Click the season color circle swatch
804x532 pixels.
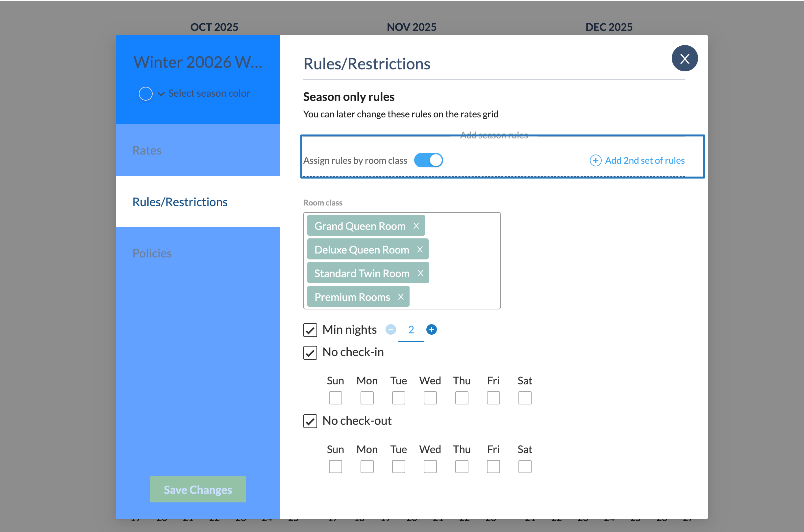click(x=146, y=94)
